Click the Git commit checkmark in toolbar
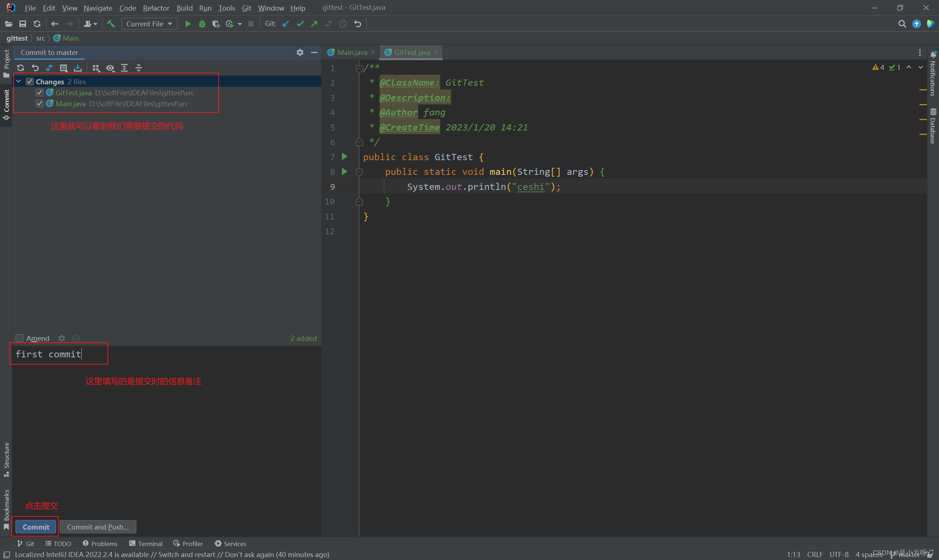This screenshot has height=560, width=939. [x=300, y=24]
